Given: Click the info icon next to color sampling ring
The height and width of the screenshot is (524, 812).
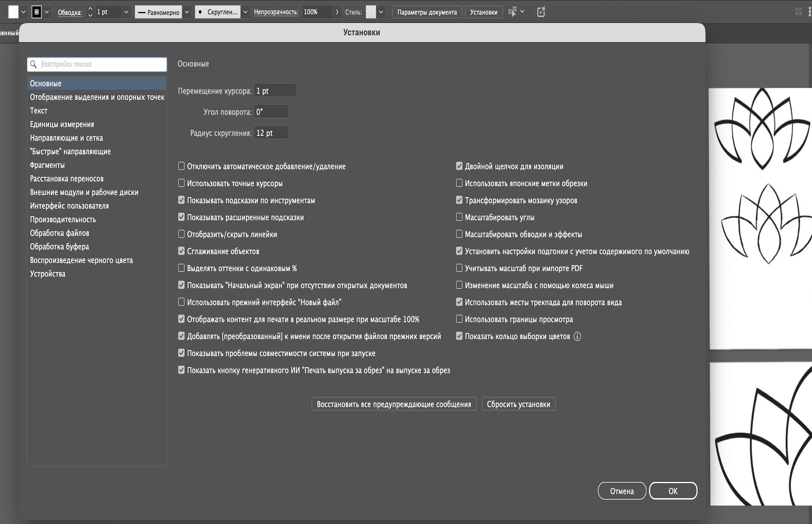Looking at the screenshot, I should pyautogui.click(x=577, y=336).
